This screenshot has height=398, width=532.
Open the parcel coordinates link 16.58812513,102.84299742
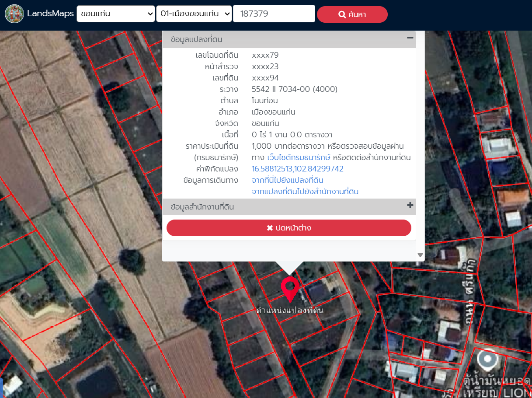[297, 169]
